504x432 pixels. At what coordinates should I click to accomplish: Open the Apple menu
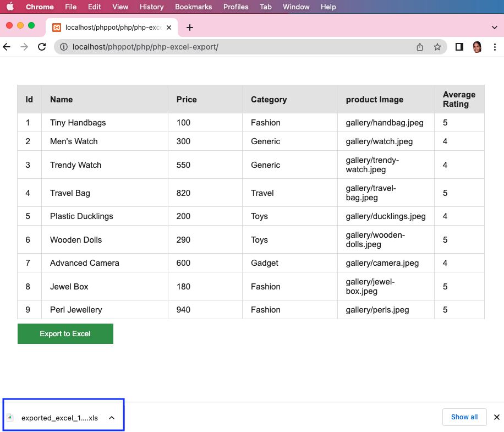[10, 7]
